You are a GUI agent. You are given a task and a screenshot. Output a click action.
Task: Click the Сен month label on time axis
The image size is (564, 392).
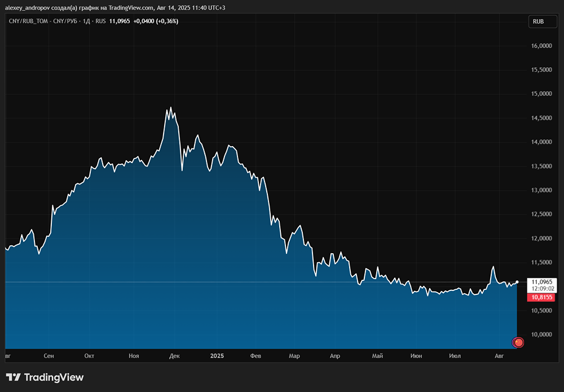(49, 356)
